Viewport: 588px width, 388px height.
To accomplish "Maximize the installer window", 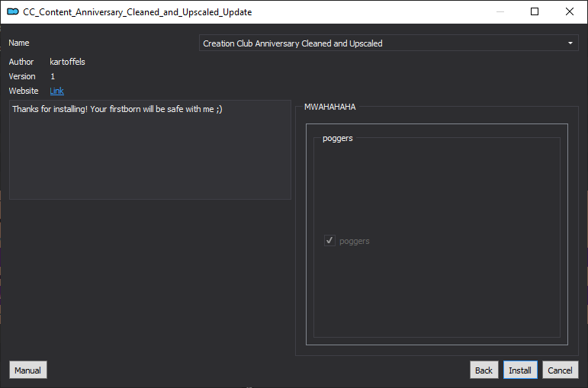I will (x=535, y=11).
